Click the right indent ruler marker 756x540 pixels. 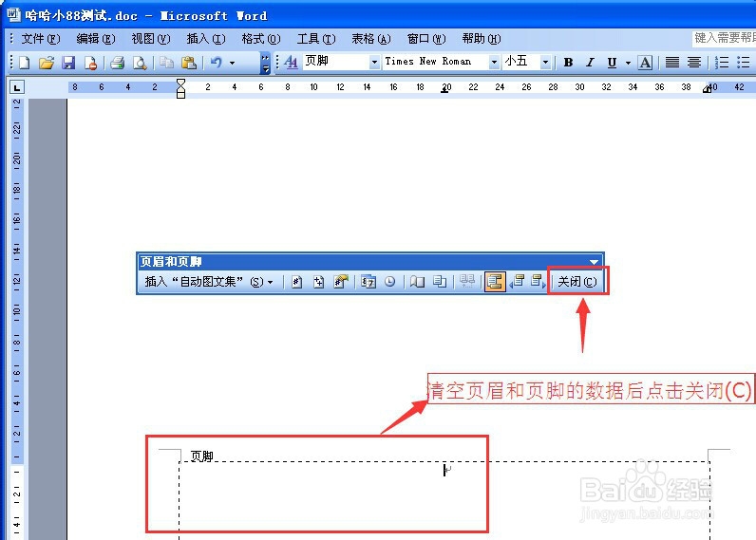point(707,88)
